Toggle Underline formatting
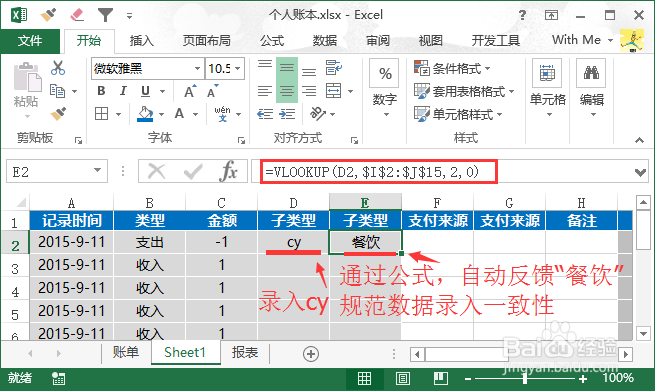This screenshot has width=655, height=391. (145, 91)
